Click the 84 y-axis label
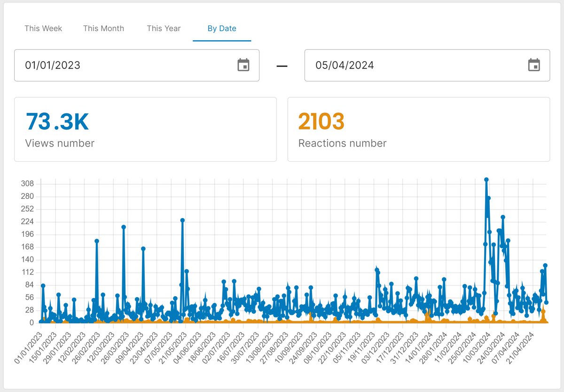564x392 pixels. point(29,285)
